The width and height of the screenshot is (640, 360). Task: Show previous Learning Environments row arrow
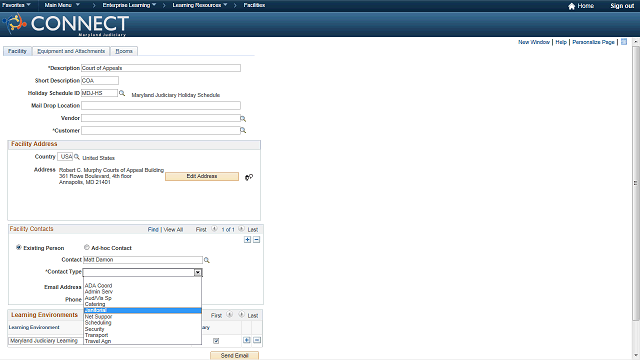point(230,315)
